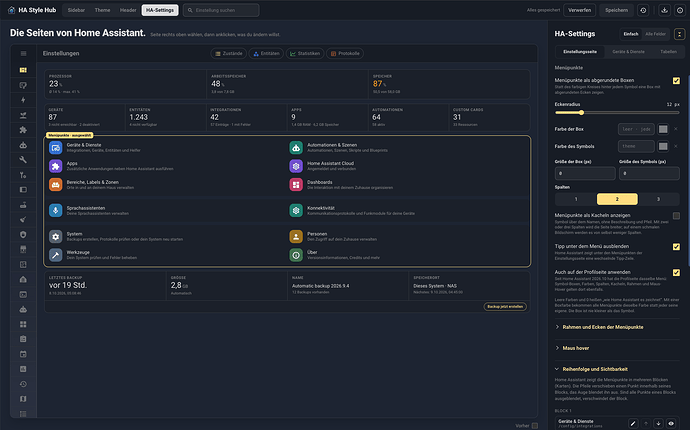Screen dimensions: 690x430
Task: Open the Sidebar tab
Action: pyautogui.click(x=76, y=10)
